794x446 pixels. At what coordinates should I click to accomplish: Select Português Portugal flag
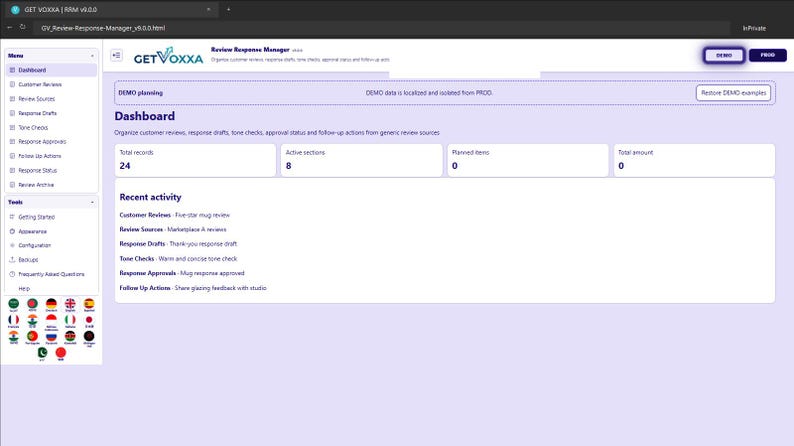click(32, 338)
